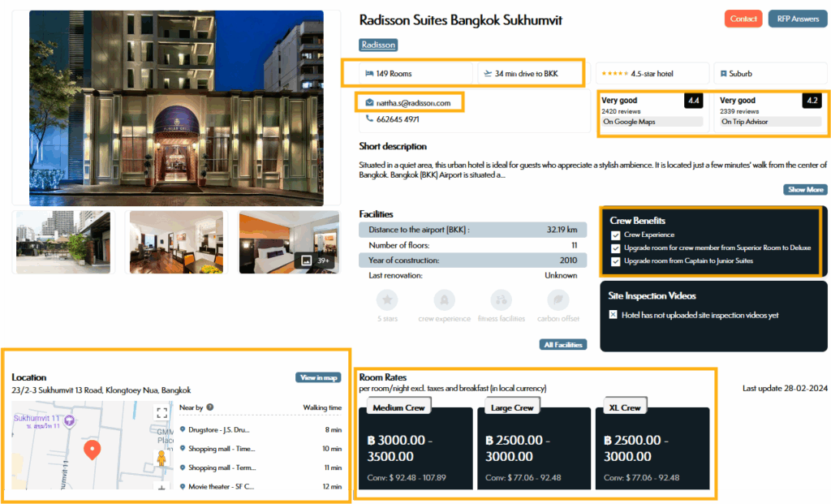Screen dimensions: 831x504
Task: Click the image gallery icon beside 39+
Action: click(x=306, y=261)
